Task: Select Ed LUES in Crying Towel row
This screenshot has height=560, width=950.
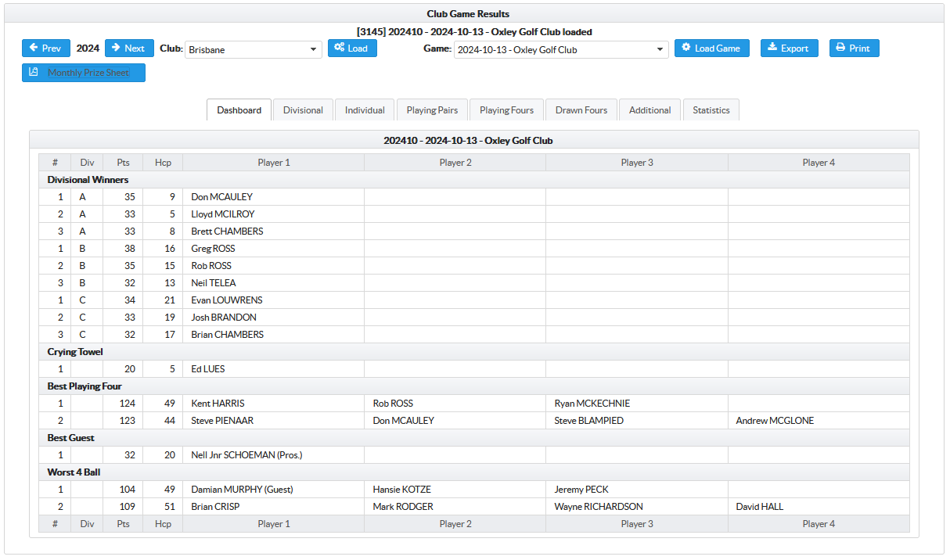Action: tap(208, 369)
